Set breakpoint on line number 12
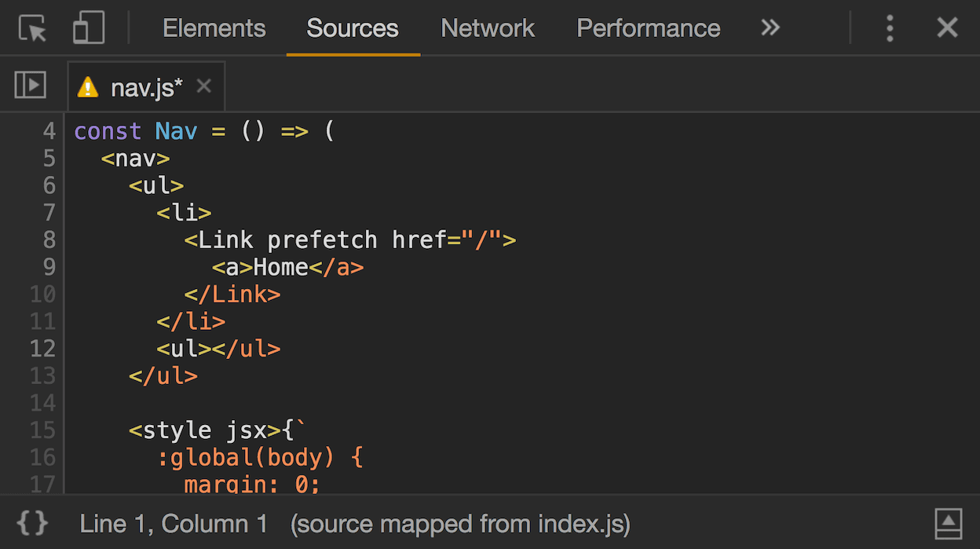Viewport: 980px width, 549px height. pos(43,348)
